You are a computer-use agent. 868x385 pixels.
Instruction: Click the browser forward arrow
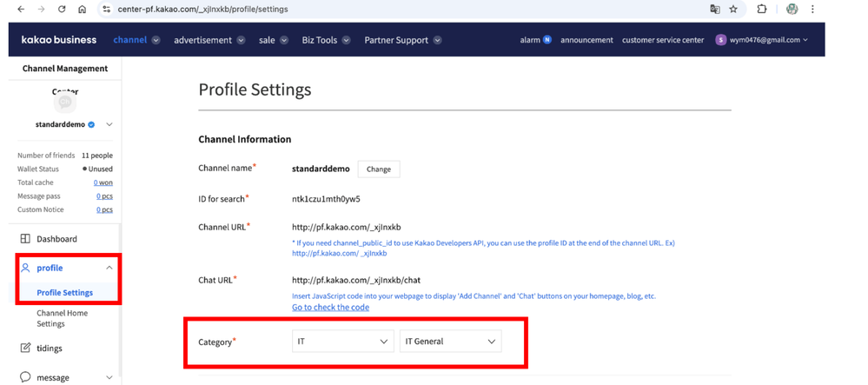41,10
